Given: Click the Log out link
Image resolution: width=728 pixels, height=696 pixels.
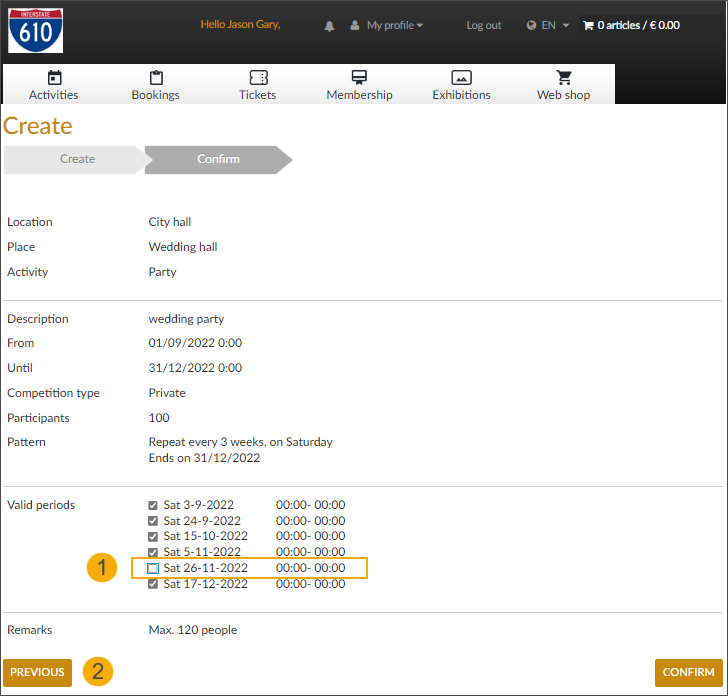Looking at the screenshot, I should pos(484,25).
